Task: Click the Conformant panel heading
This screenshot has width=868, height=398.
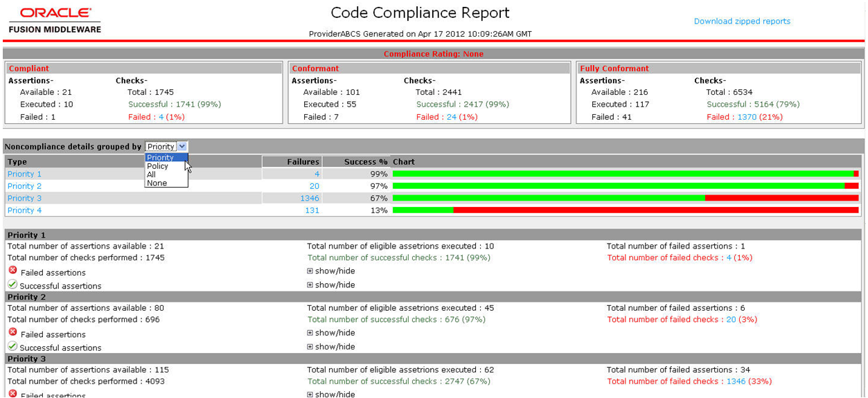Action: pos(429,69)
